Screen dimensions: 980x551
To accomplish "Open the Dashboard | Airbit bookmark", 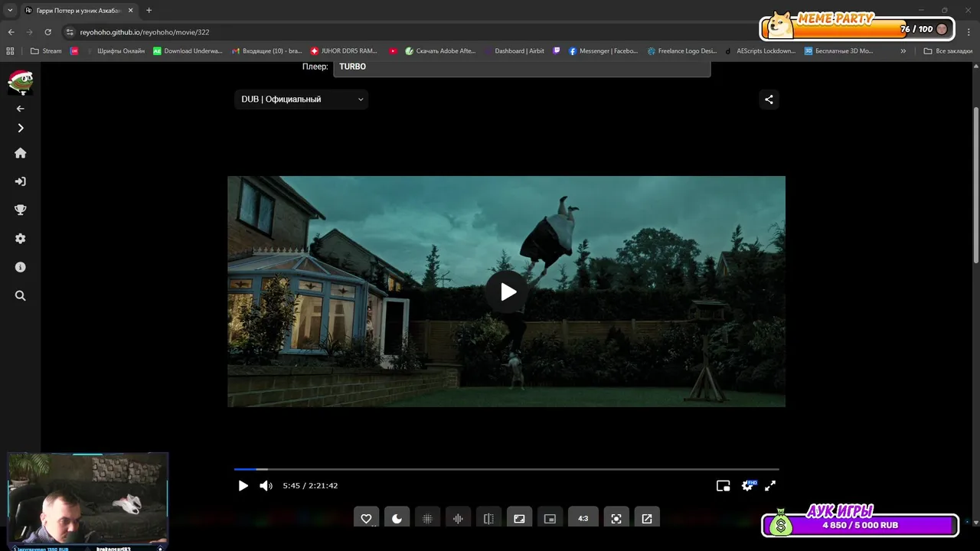I will (513, 51).
